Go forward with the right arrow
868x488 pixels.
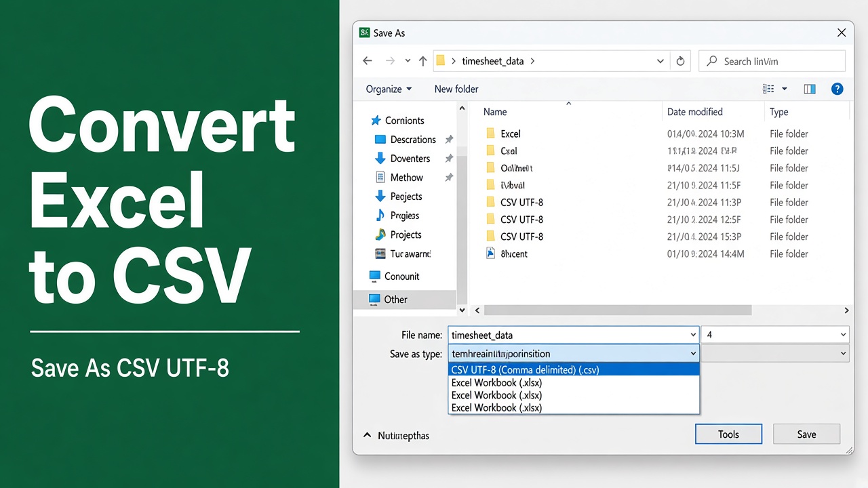click(x=390, y=61)
